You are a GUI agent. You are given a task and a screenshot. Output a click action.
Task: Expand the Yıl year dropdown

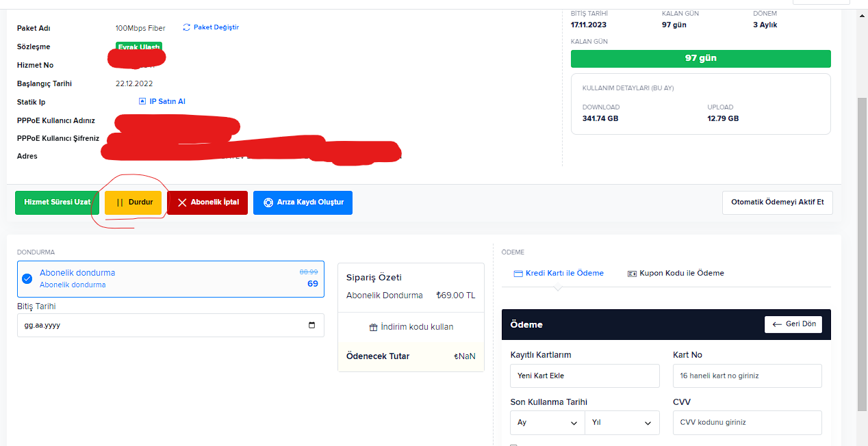(622, 423)
